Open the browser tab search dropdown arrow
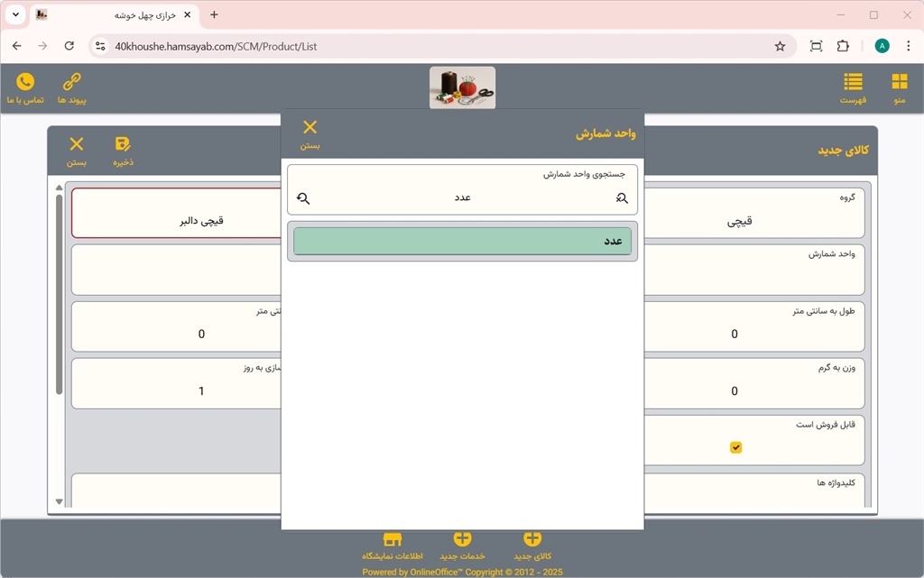The height and width of the screenshot is (578, 924). (x=15, y=15)
